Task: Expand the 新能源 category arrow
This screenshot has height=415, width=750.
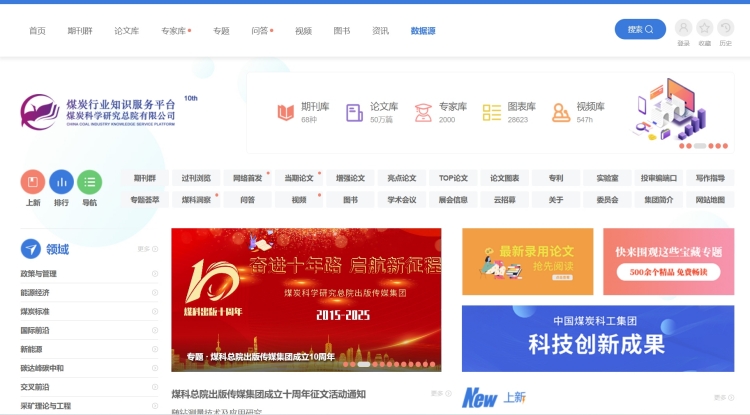Action: [155, 349]
